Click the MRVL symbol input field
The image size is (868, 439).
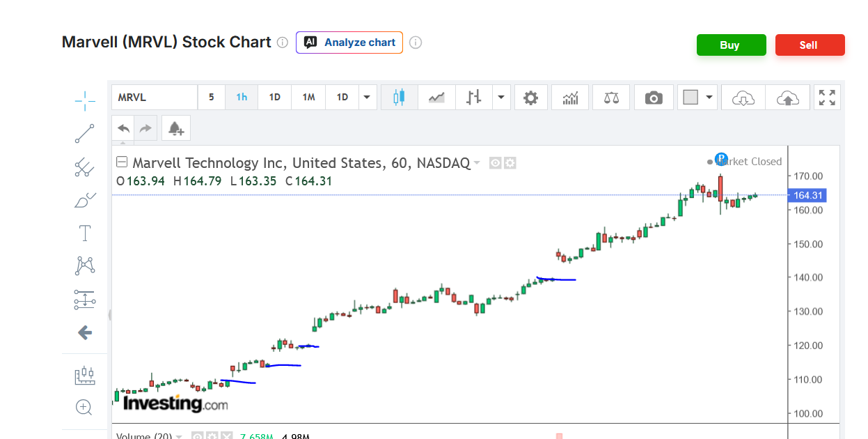(155, 98)
